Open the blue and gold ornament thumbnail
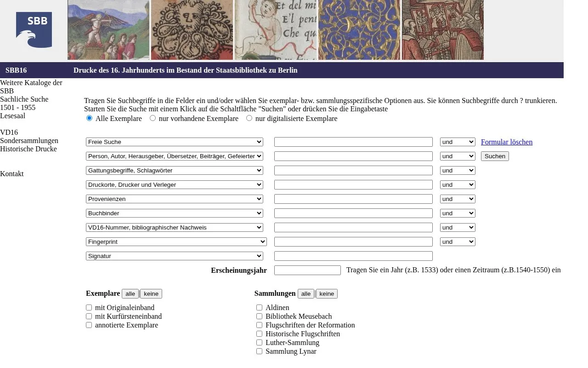The image size is (588, 368). pyautogui.click(x=359, y=30)
